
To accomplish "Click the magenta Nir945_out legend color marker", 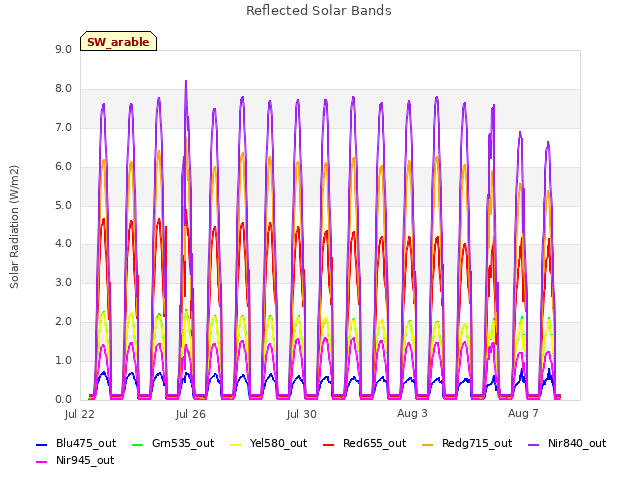I will (42, 462).
